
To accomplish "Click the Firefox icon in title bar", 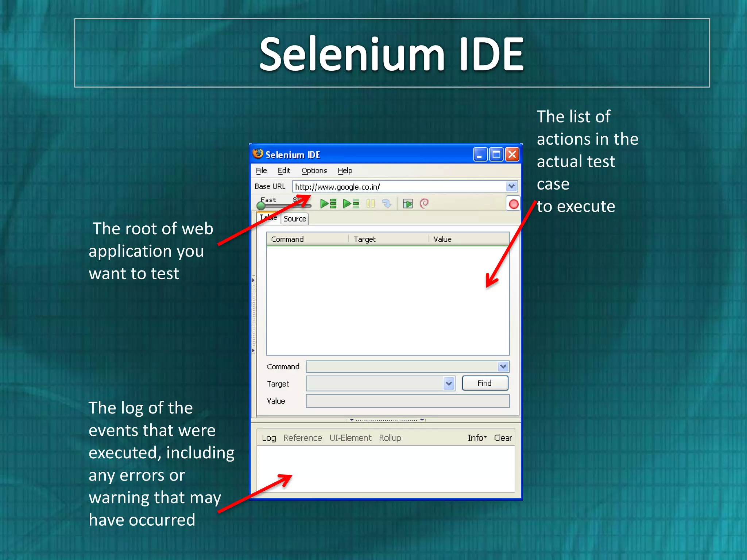I will pos(258,154).
